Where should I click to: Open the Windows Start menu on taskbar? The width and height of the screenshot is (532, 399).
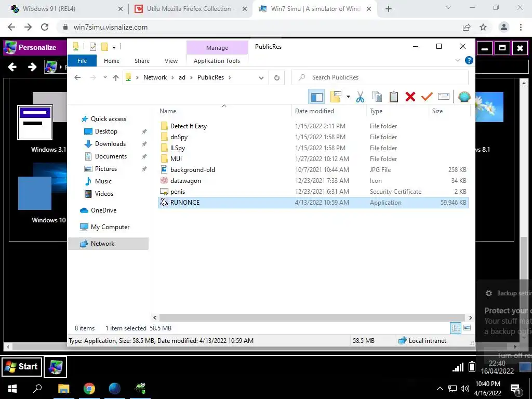(12, 389)
